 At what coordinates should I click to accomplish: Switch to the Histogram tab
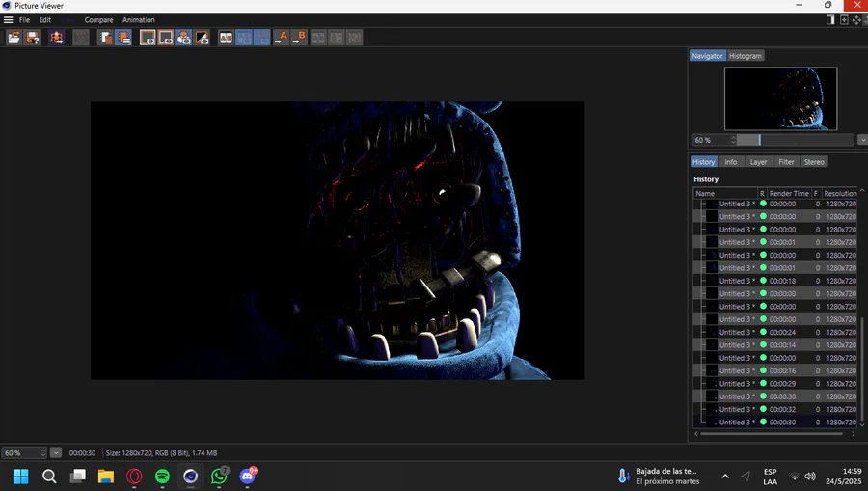point(746,56)
